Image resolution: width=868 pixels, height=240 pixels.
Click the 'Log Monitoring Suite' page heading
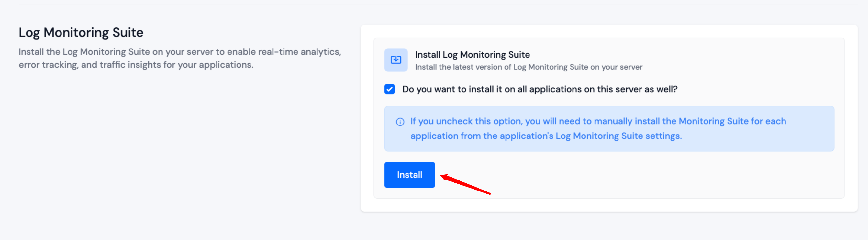tap(81, 33)
